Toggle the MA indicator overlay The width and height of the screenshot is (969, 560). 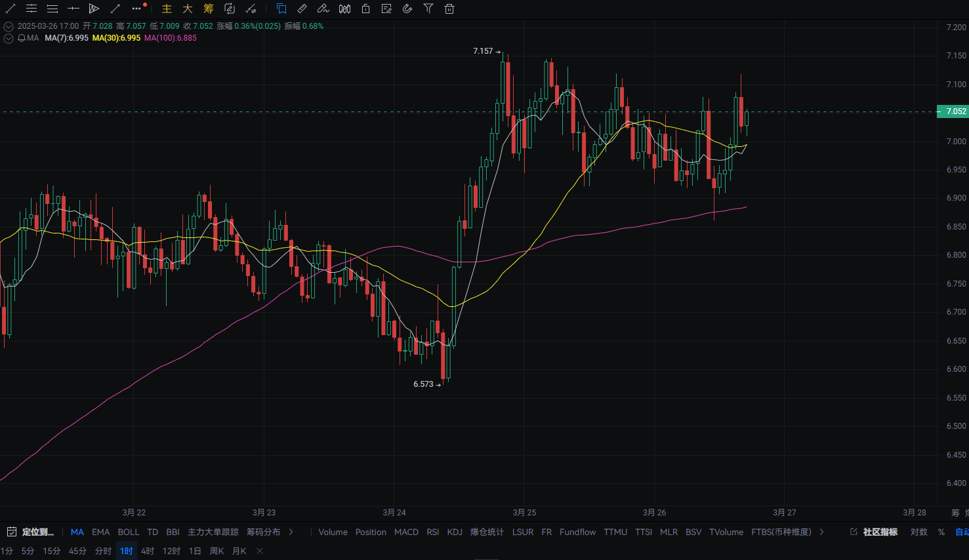77,532
